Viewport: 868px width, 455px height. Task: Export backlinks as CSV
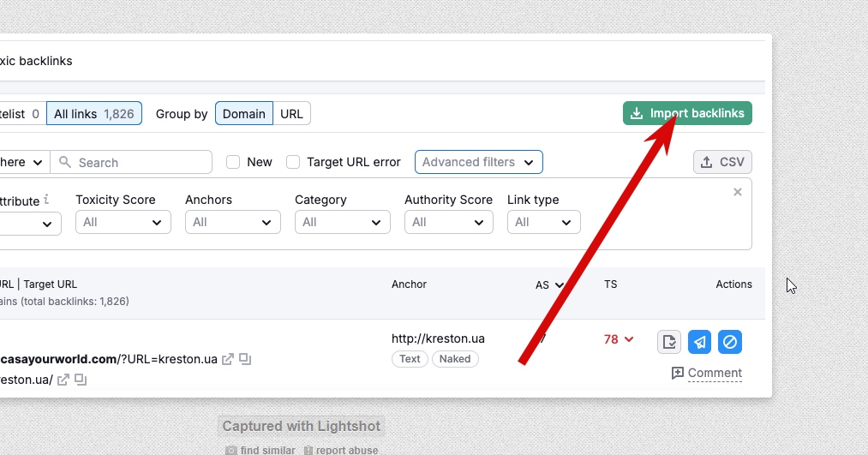click(x=722, y=162)
